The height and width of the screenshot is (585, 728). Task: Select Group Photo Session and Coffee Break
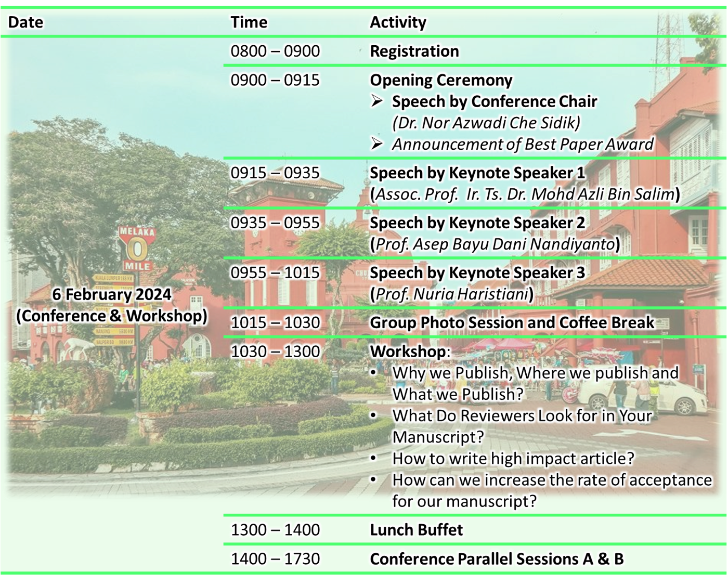[512, 322]
